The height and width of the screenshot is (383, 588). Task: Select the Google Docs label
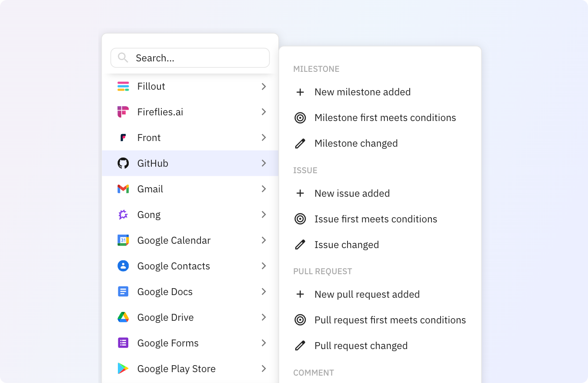[165, 292]
